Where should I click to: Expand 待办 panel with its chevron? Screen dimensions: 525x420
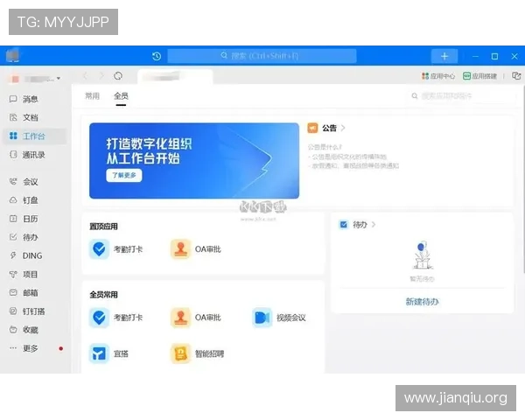tap(374, 224)
